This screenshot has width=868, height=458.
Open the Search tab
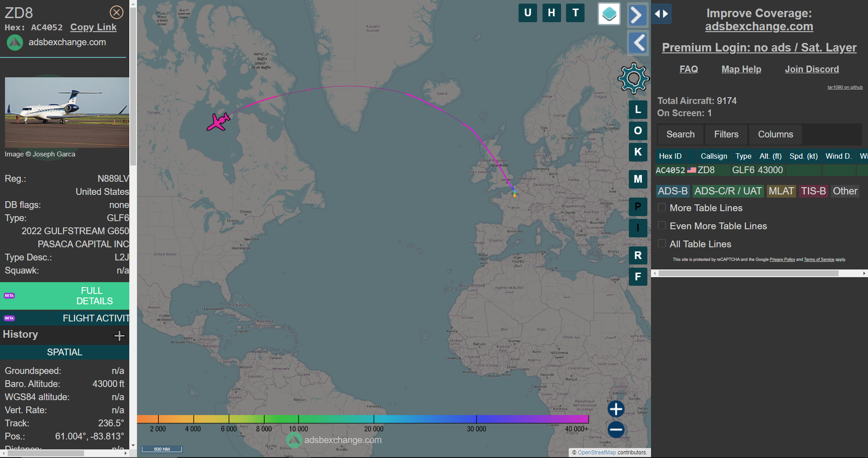pyautogui.click(x=680, y=134)
